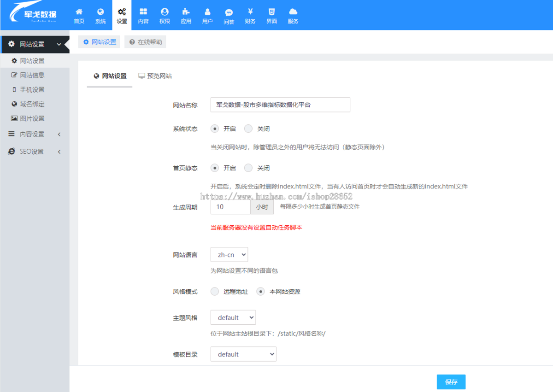Click IE icon beside SEO设置
This screenshot has width=553, height=392.
[x=12, y=152]
